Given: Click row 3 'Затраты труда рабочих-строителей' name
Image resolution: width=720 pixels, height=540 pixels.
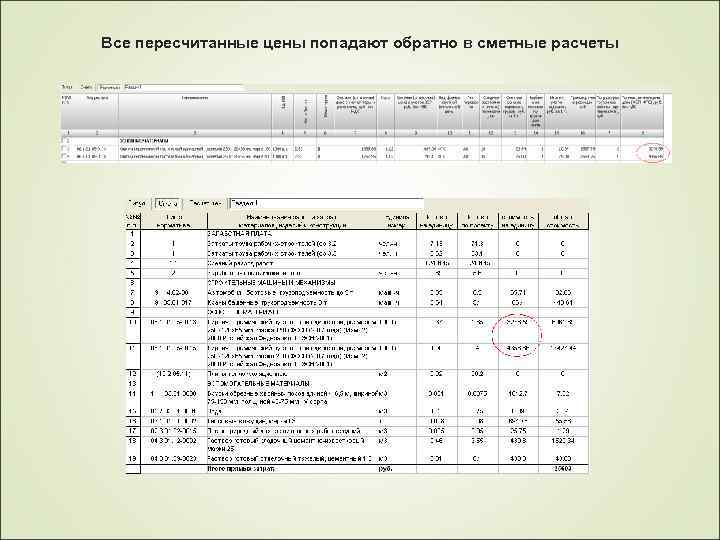Looking at the screenshot, I should [x=272, y=253].
